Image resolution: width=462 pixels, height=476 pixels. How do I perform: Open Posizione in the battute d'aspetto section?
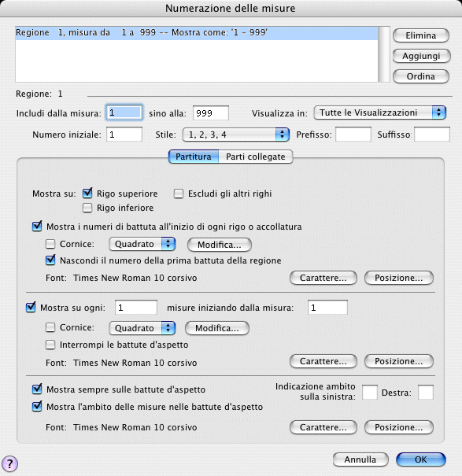click(398, 427)
